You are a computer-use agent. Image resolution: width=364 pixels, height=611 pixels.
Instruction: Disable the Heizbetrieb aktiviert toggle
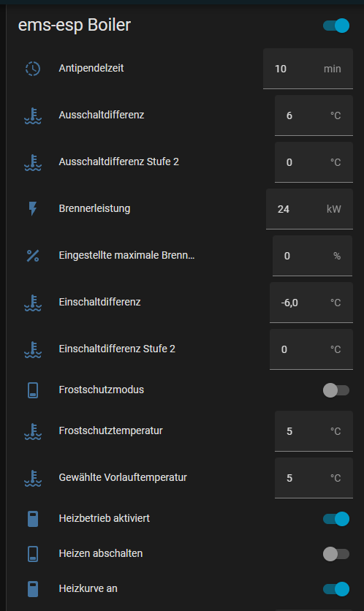tap(336, 519)
